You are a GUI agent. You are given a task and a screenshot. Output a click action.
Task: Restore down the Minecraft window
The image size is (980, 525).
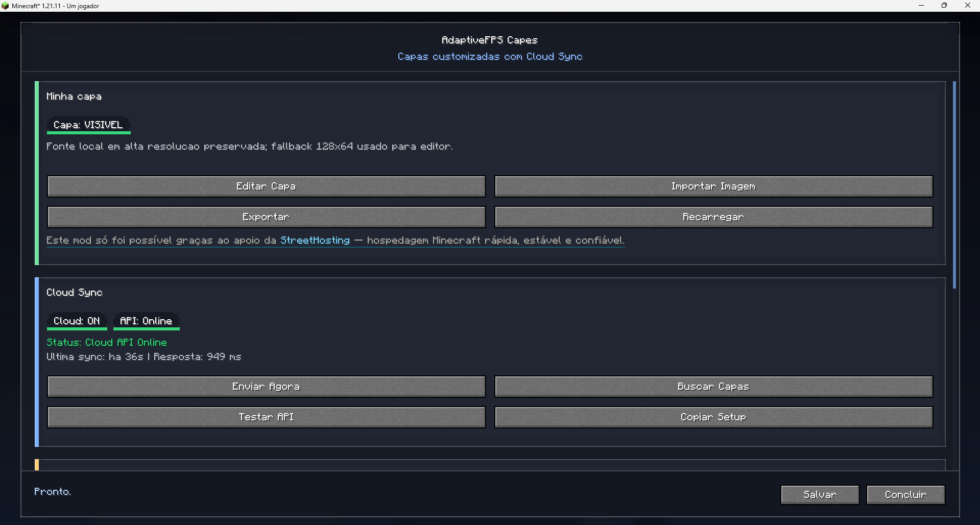click(x=944, y=6)
